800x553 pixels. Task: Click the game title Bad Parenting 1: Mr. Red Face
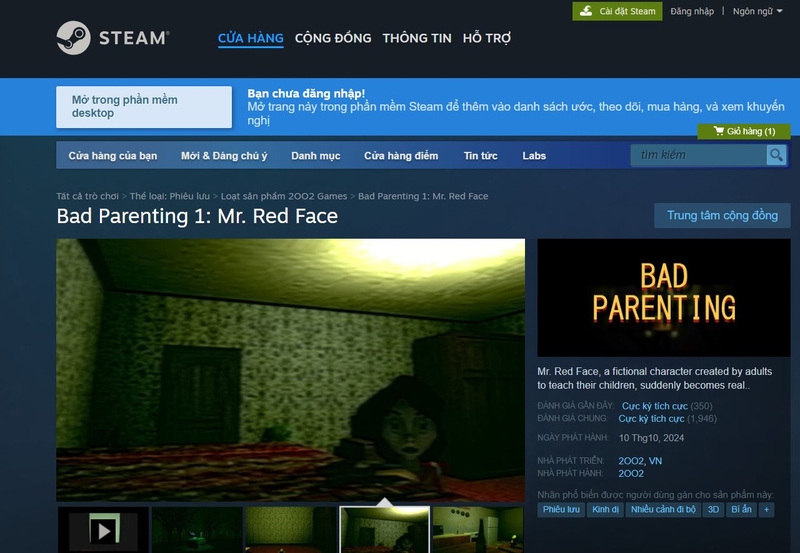point(197,216)
